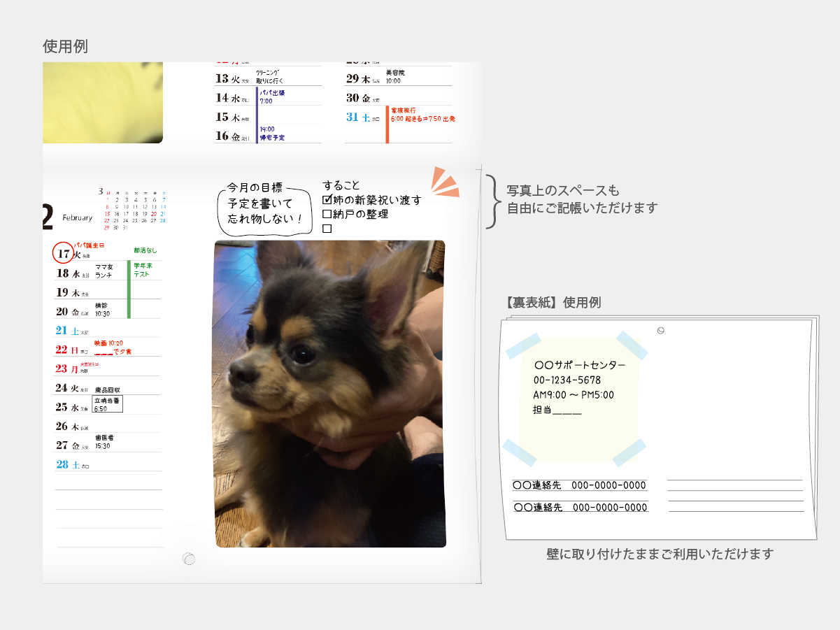The image size is (840, 630).
Task: Click the 美容院 10:00 entry
Action: [x=395, y=77]
